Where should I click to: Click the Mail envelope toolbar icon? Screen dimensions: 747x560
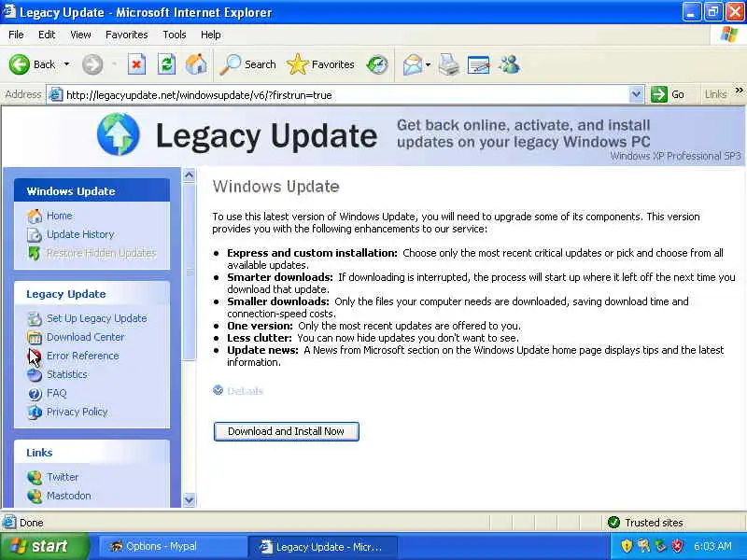tap(413, 64)
